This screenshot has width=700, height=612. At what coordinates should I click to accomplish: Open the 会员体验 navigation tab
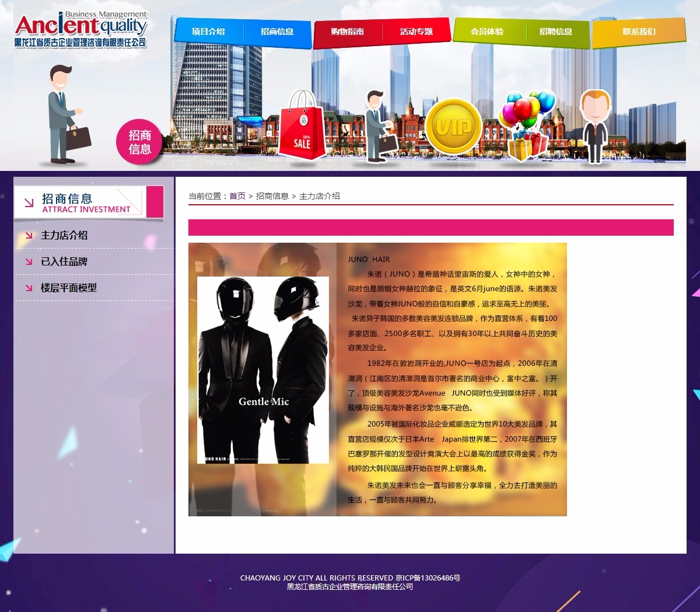pyautogui.click(x=487, y=32)
